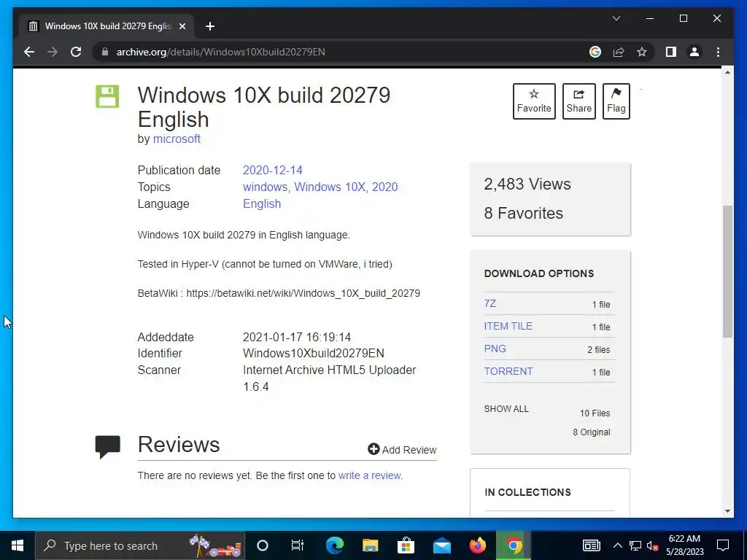
Task: Select the TORRENT download option
Action: tap(508, 371)
